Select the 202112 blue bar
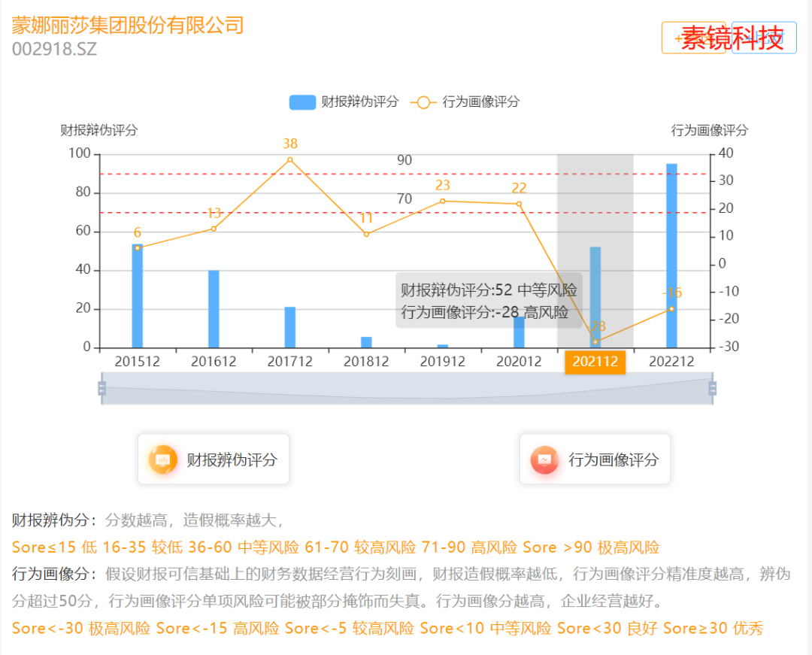The image size is (812, 655). [x=595, y=297]
